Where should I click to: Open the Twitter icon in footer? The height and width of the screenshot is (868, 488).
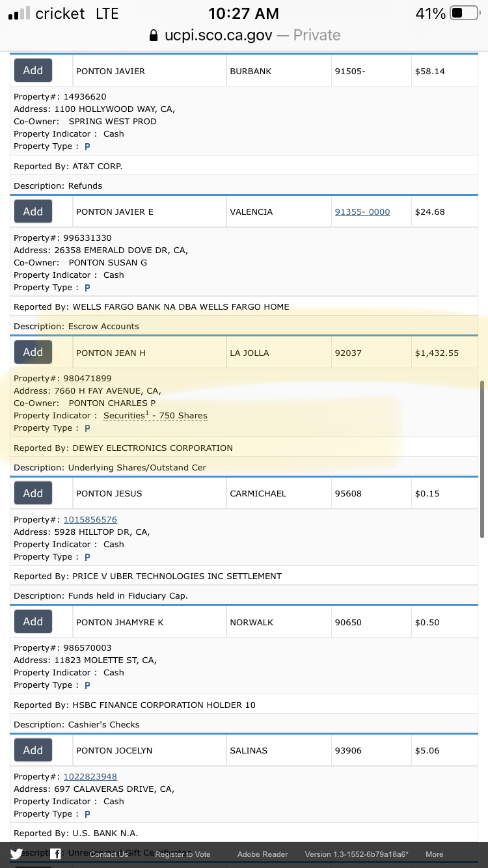tap(16, 854)
